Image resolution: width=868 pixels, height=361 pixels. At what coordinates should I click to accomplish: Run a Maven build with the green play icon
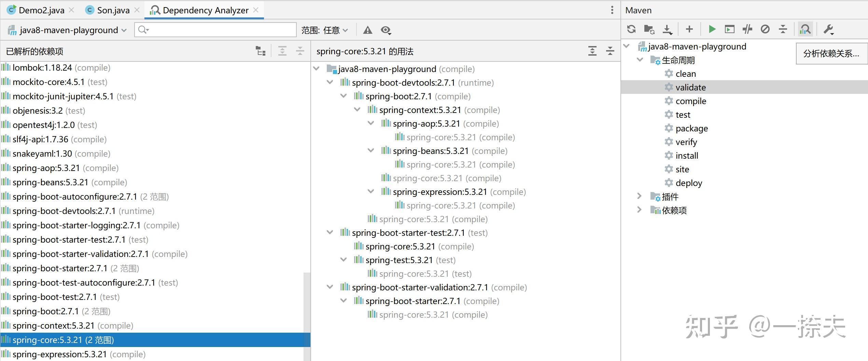tap(712, 29)
